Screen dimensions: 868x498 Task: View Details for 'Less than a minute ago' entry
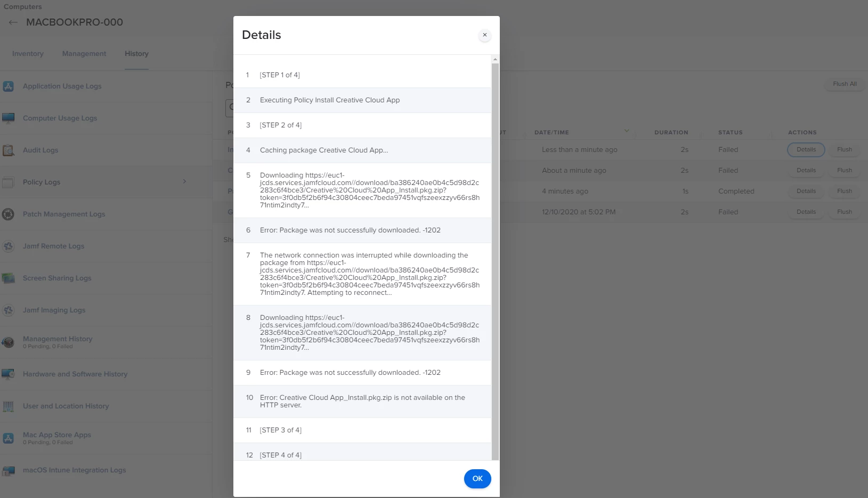(x=806, y=149)
